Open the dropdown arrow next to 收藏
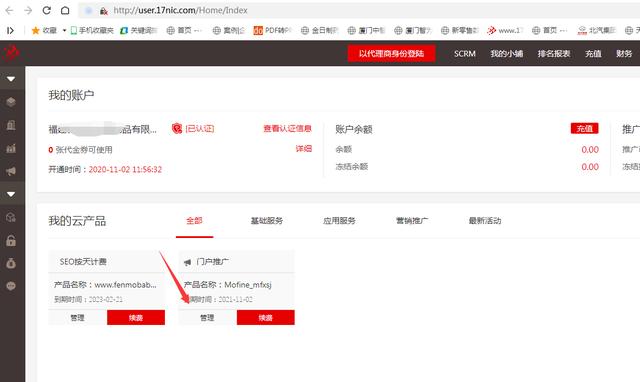This screenshot has height=382, width=640. (x=64, y=30)
